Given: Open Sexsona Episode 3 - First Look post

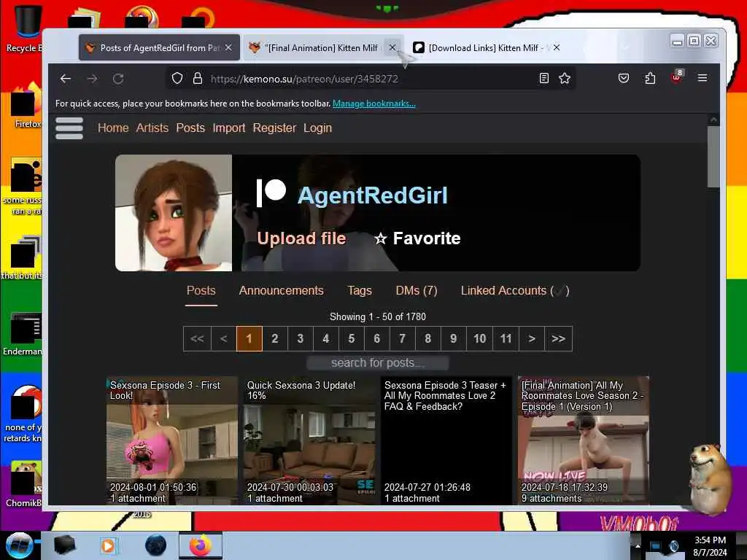Looking at the screenshot, I should click(x=172, y=440).
